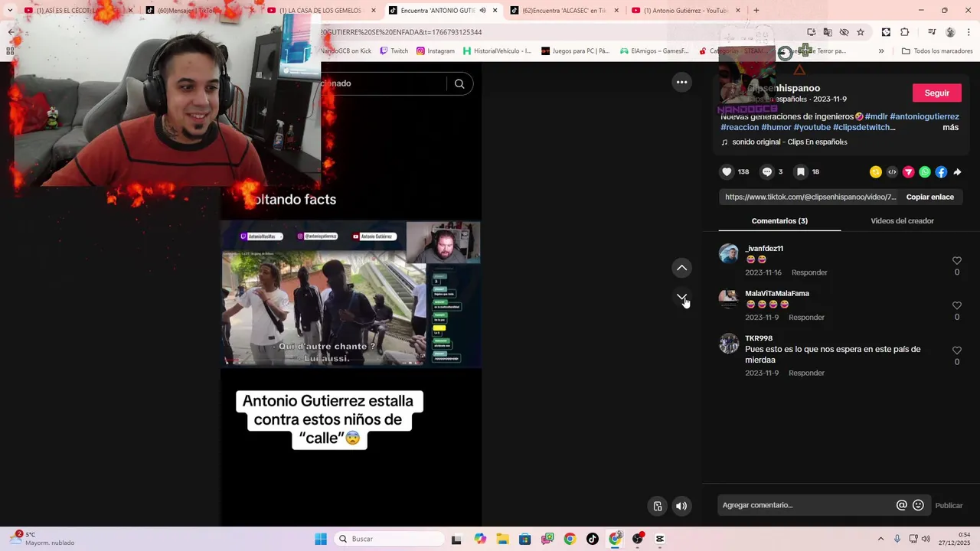
Task: Show hidden system tray icons
Action: [x=880, y=539]
